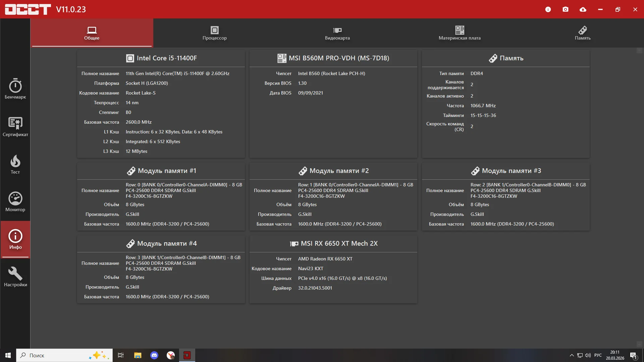Screen dimensions: 644x362
Task: Click the Socket H (LGA1200) platform value
Action: click(147, 83)
